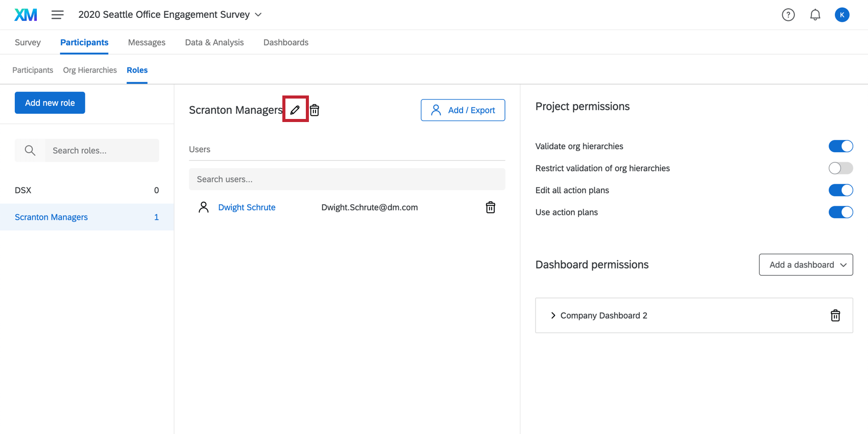Image resolution: width=868 pixels, height=434 pixels.
Task: Open the hamburger navigation menu
Action: coord(58,15)
